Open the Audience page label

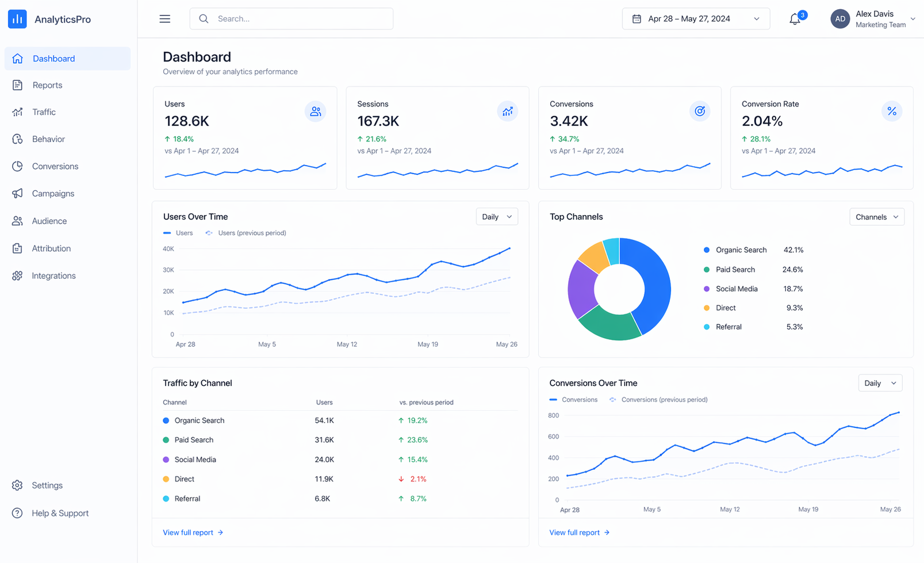(49, 221)
